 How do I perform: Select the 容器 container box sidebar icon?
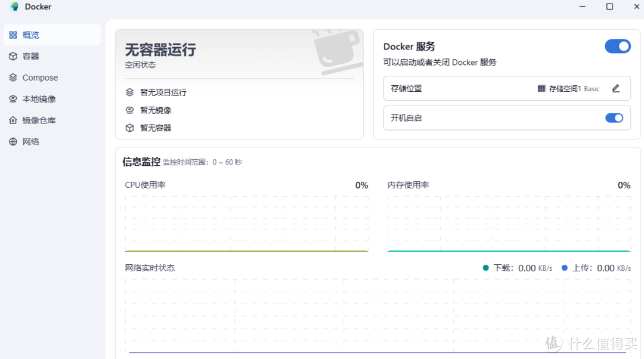point(13,56)
